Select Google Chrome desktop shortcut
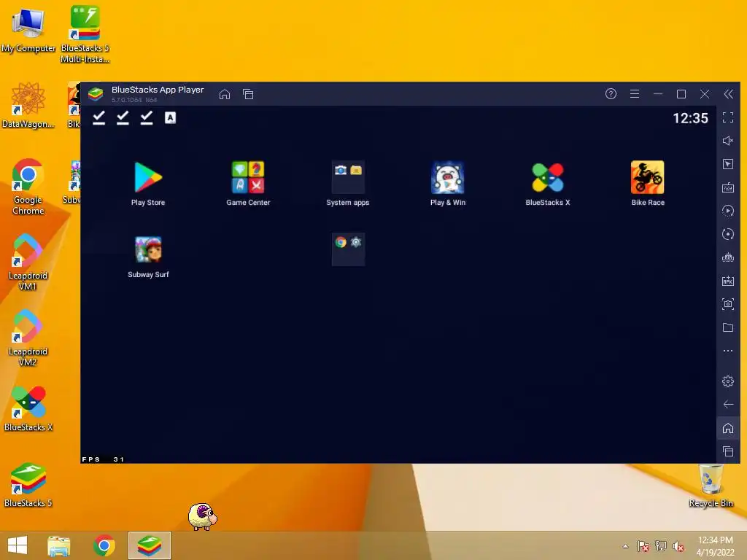 click(x=28, y=187)
